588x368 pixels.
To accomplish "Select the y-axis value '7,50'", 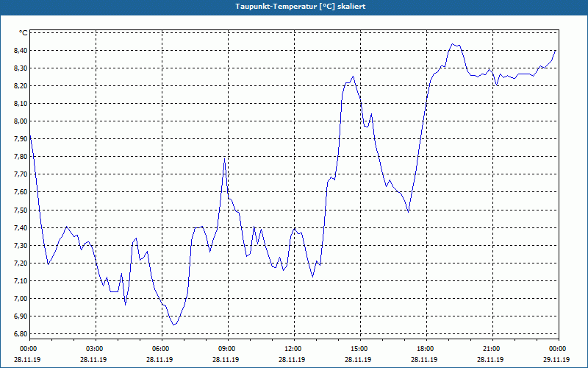I will pos(21,210).
